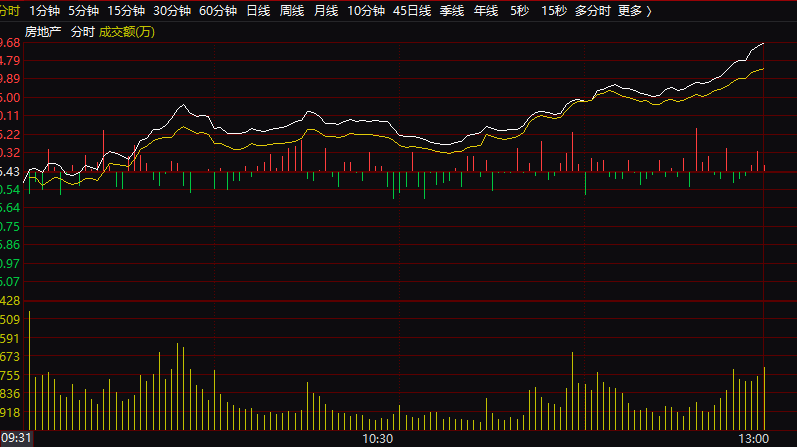Click the 10:30 time axis label
The height and width of the screenshot is (447, 797).
click(377, 438)
